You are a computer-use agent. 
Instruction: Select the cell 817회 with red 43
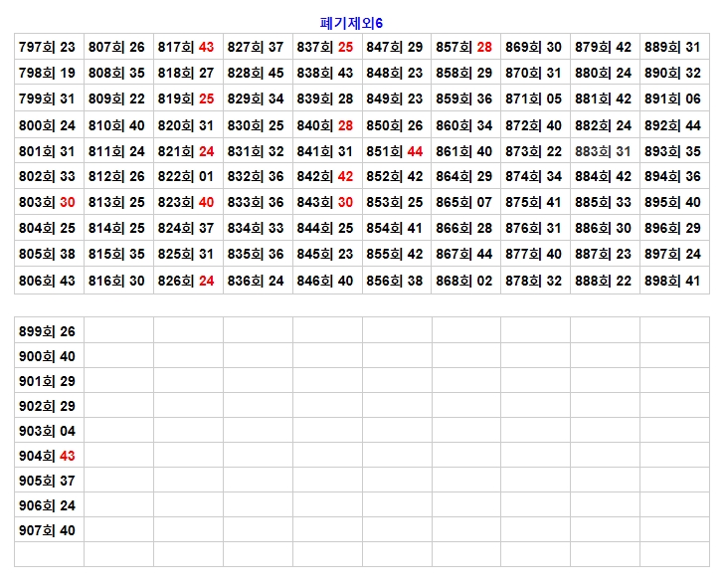(187, 47)
